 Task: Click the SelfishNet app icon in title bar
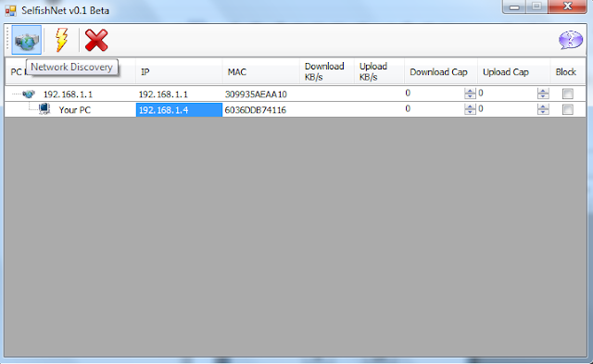[x=10, y=10]
